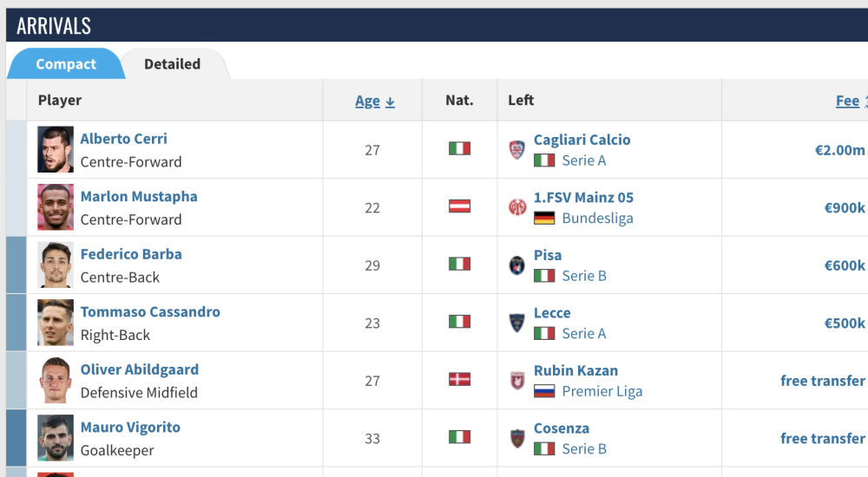Switch to the Compact tab
This screenshot has width=868, height=477.
(x=66, y=64)
